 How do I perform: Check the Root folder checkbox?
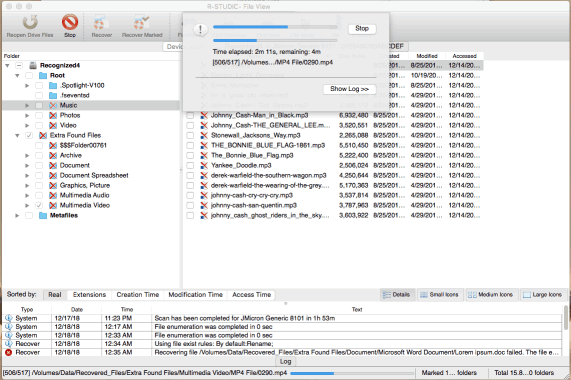tap(29, 75)
